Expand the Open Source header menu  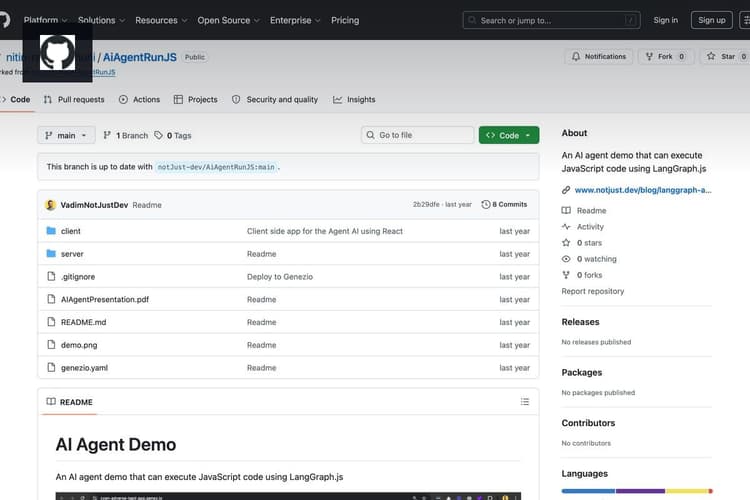click(228, 20)
